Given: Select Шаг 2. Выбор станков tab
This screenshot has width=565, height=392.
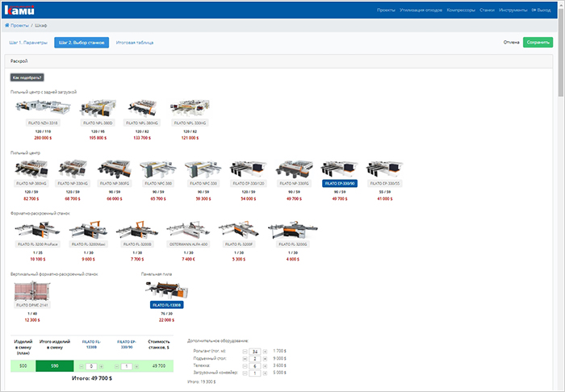Looking at the screenshot, I should 82,43.
